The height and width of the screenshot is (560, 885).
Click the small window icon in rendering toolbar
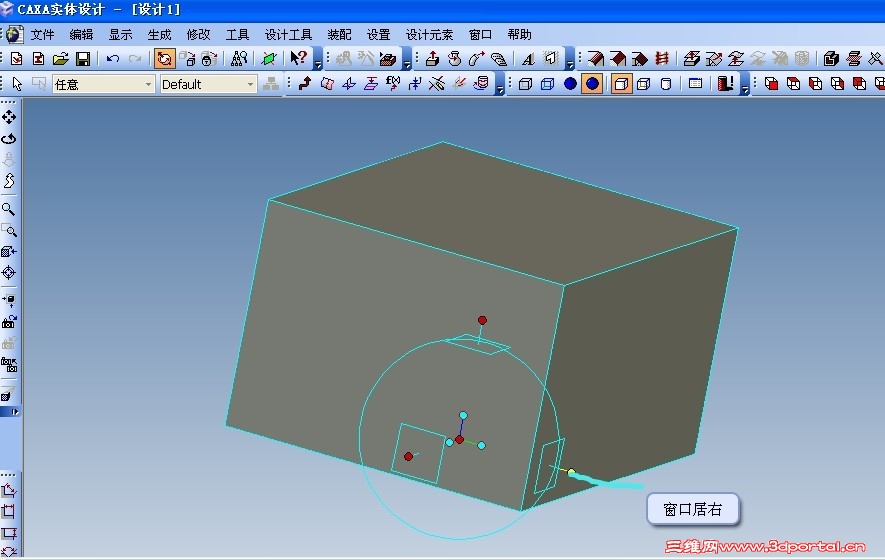point(695,84)
